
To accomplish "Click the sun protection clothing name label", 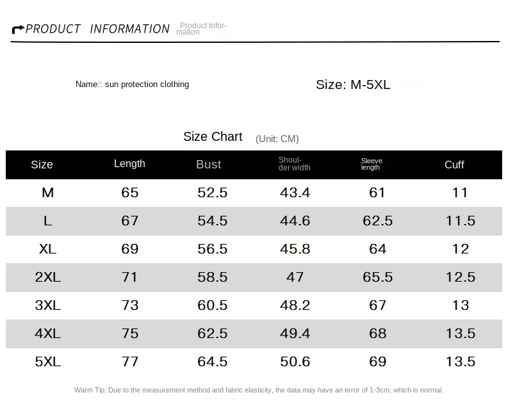I will pyautogui.click(x=132, y=85).
